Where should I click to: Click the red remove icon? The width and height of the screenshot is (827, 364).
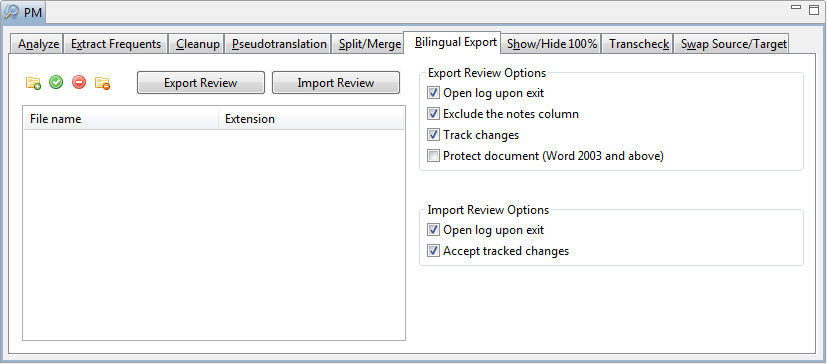(79, 82)
